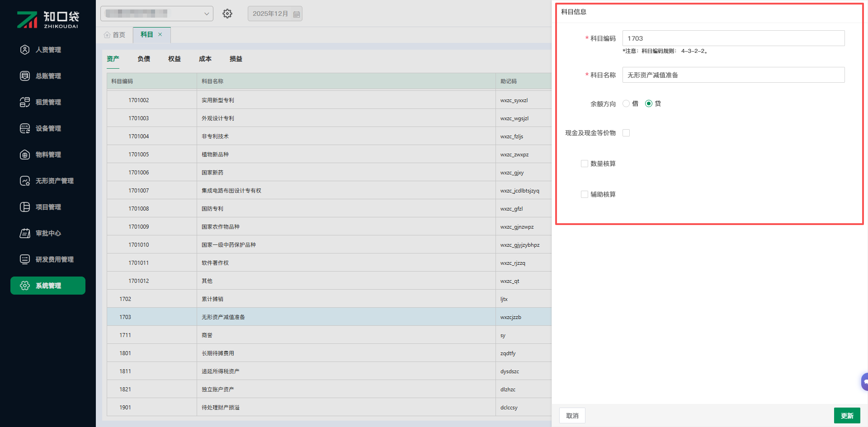868x427 pixels.
Task: Click 科目名称 input field
Action: coord(733,75)
